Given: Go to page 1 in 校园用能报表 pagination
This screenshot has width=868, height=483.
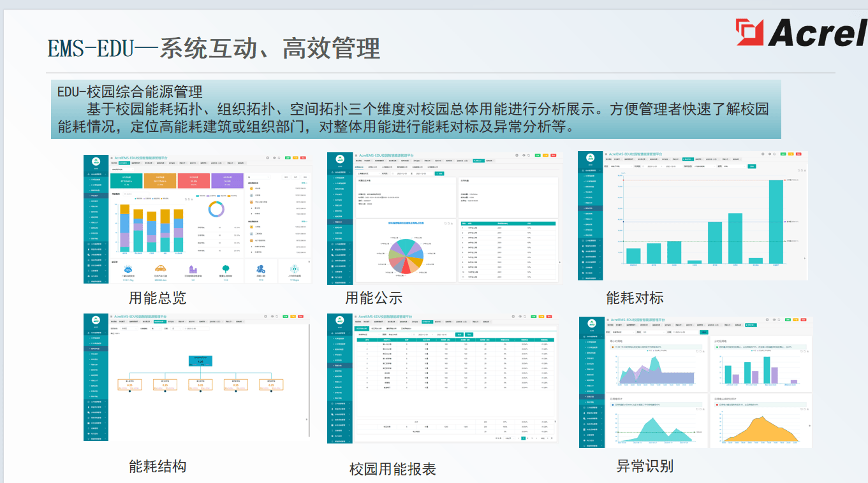Looking at the screenshot, I should tap(524, 438).
